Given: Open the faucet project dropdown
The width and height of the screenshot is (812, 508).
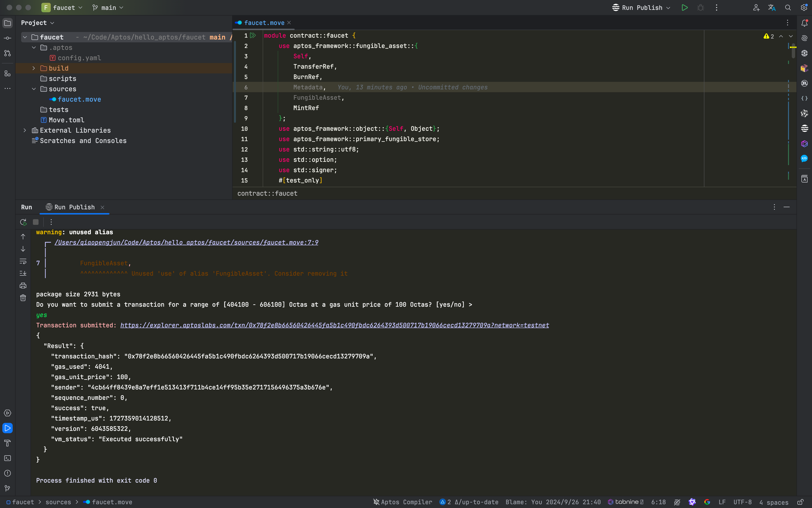Looking at the screenshot, I should (62, 8).
